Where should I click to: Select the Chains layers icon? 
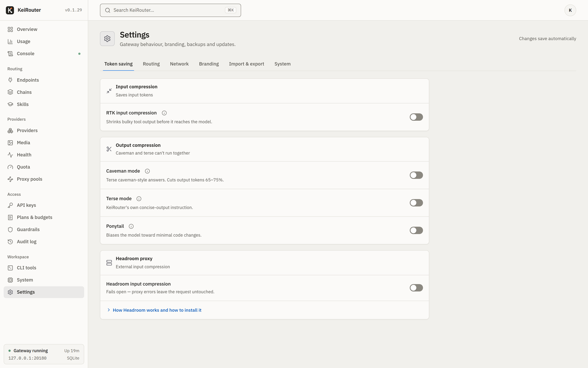click(10, 92)
